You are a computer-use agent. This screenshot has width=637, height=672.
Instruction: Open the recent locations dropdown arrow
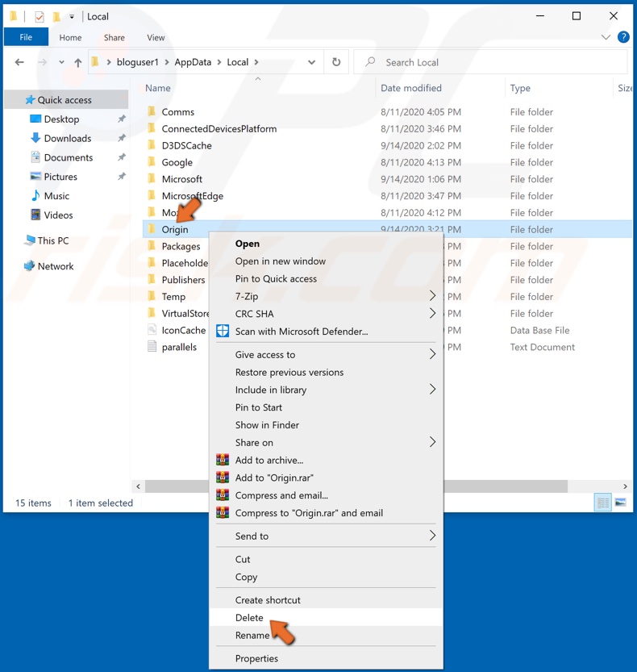coord(62,63)
